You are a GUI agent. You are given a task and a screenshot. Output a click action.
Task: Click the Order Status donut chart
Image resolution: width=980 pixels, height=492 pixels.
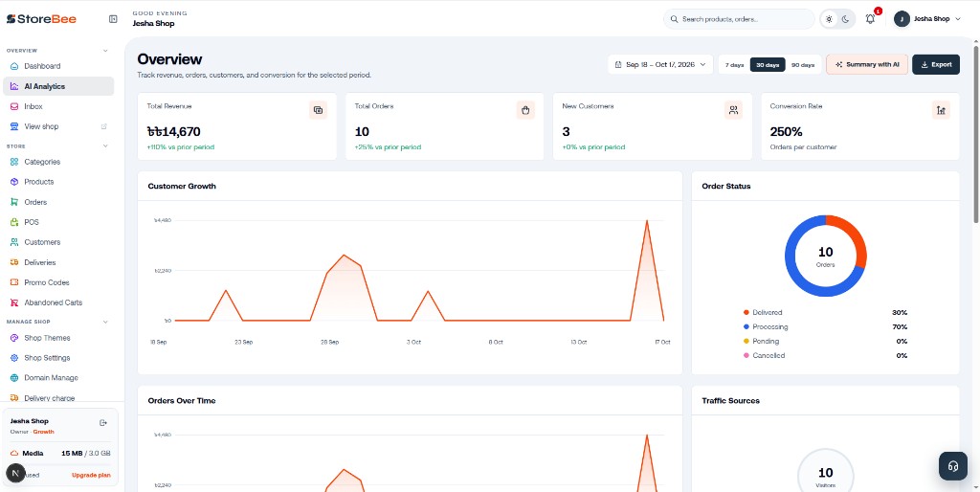pyautogui.click(x=826, y=256)
